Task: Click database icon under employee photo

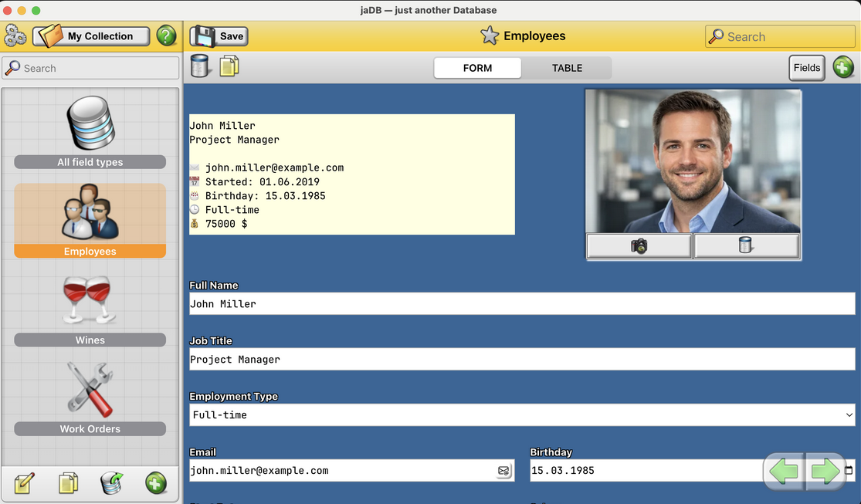Action: pos(746,246)
